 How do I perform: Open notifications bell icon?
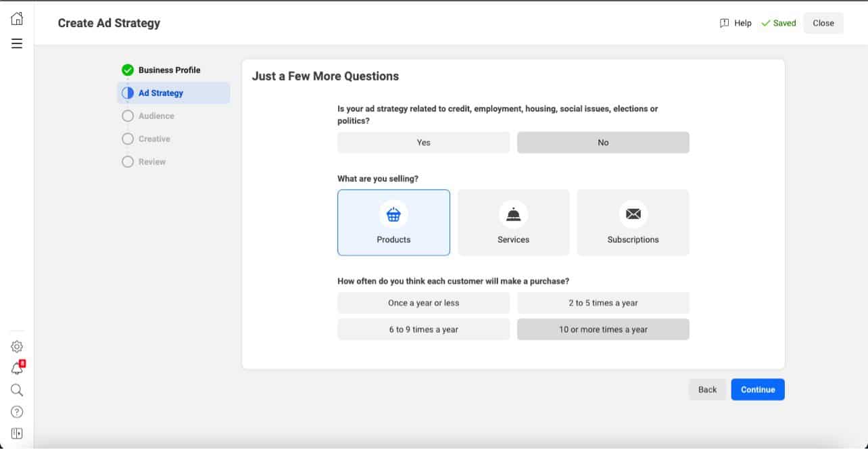coord(17,369)
